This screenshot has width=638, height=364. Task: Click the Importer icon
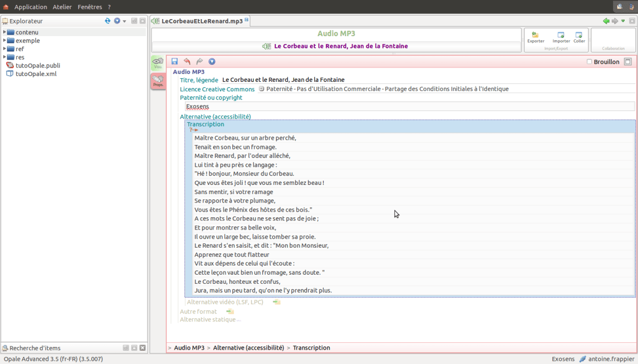click(561, 36)
